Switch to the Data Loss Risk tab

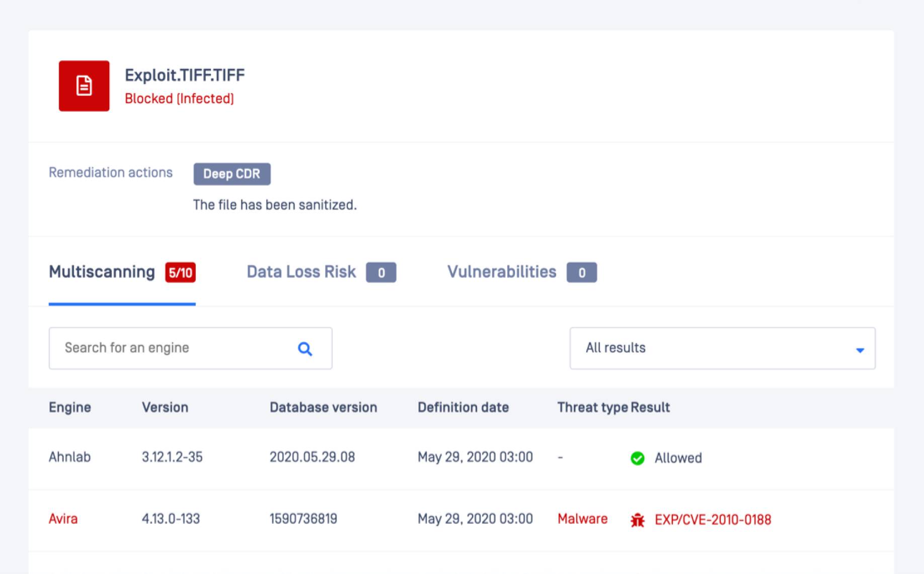300,271
